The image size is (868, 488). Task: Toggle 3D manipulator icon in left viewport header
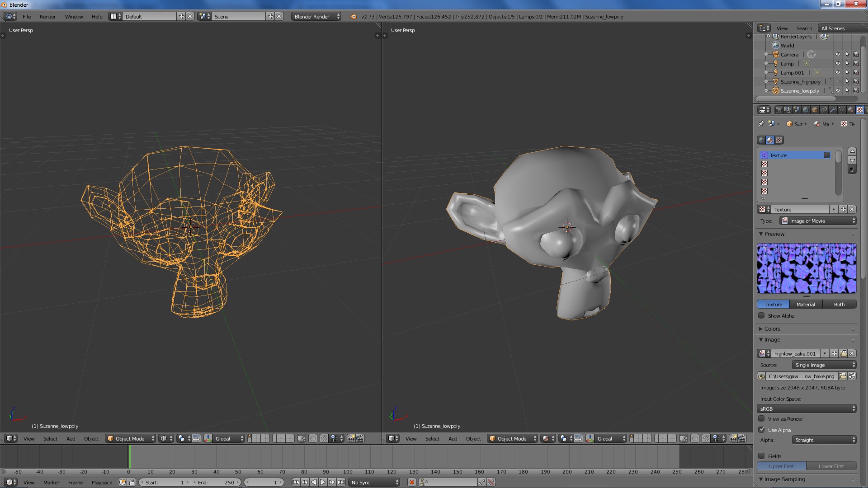pyautogui.click(x=208, y=438)
